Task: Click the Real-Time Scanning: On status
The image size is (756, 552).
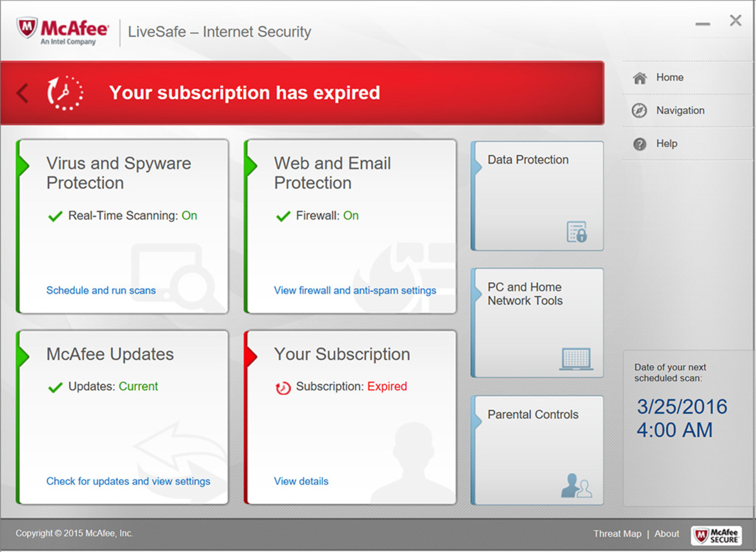Action: [x=133, y=215]
